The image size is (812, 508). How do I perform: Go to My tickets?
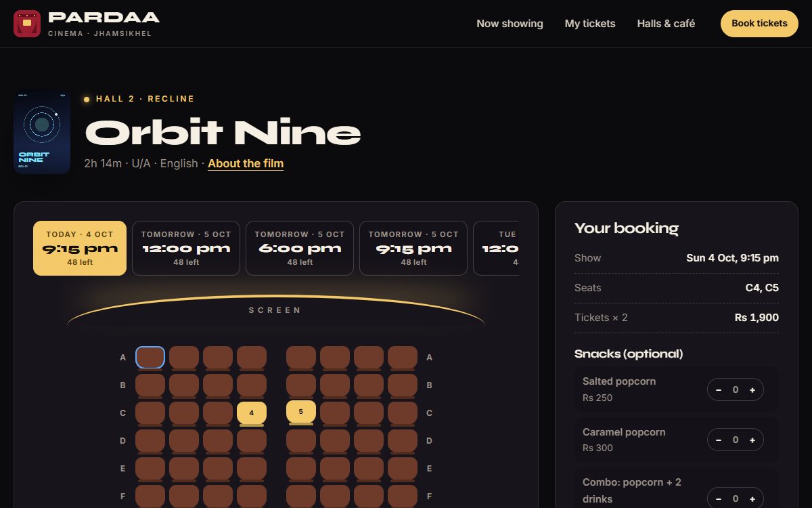coord(590,24)
